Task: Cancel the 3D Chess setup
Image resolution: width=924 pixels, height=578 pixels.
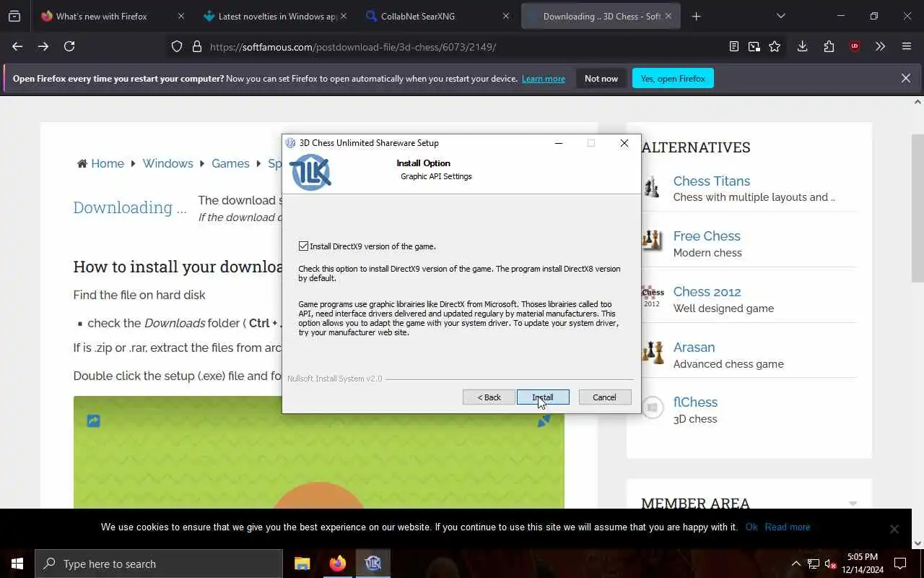Action: (605, 397)
